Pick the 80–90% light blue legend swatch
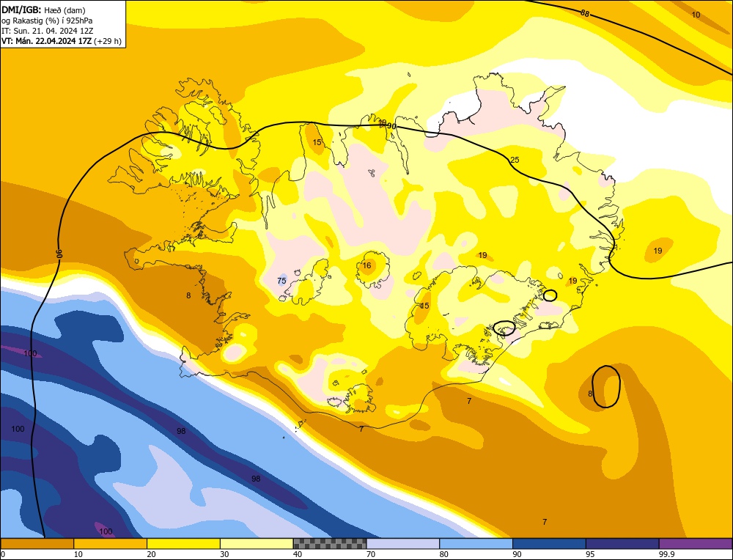Image resolution: width=733 pixels, height=560 pixels. [476, 544]
